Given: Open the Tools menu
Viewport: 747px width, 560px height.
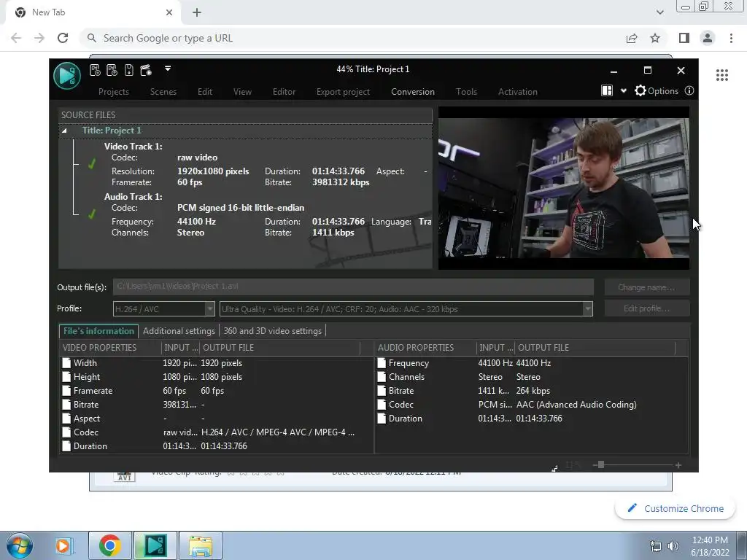Looking at the screenshot, I should point(466,92).
